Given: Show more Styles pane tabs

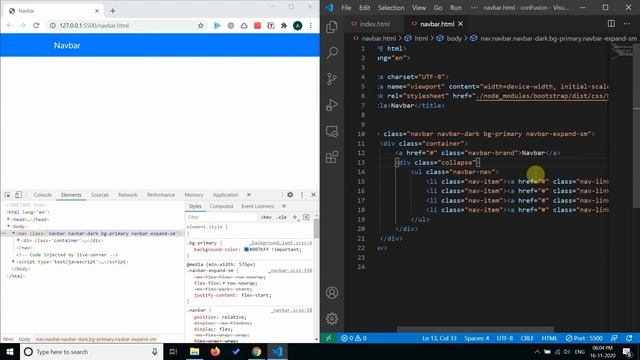Looking at the screenshot, I should pyautogui.click(x=284, y=206).
